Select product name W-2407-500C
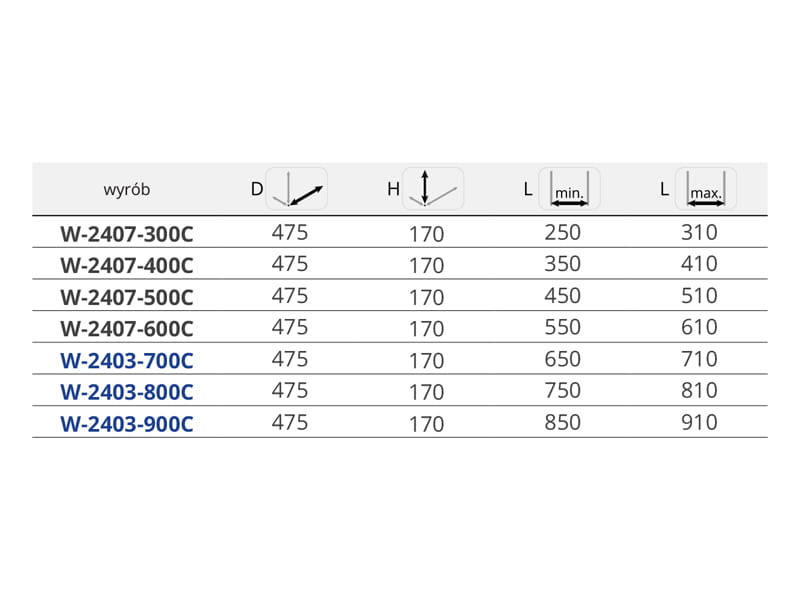The height and width of the screenshot is (600, 800). coord(127,298)
